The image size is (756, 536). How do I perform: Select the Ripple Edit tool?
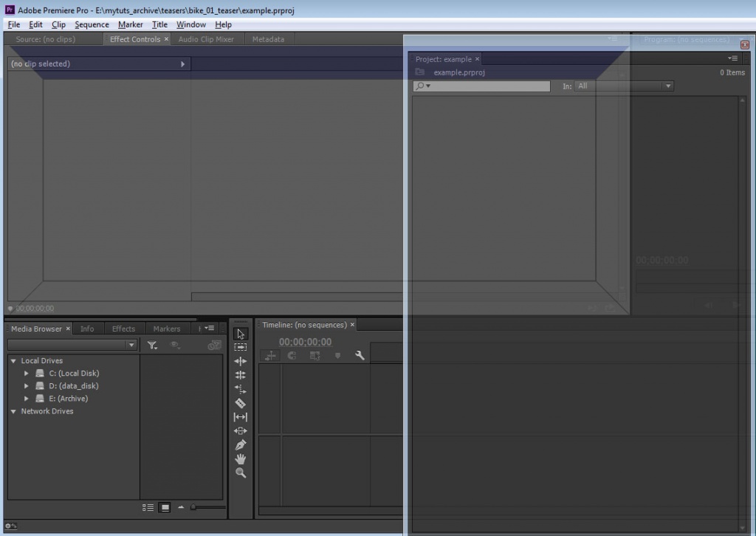click(240, 361)
